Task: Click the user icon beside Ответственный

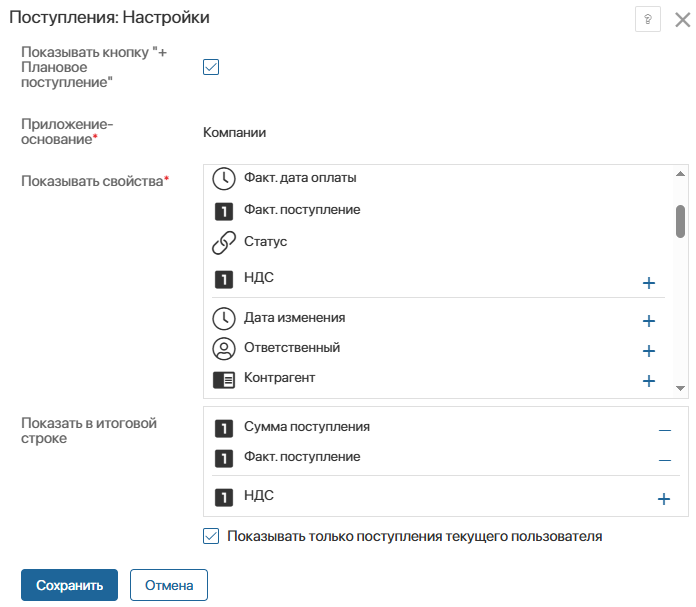Action: 224,349
